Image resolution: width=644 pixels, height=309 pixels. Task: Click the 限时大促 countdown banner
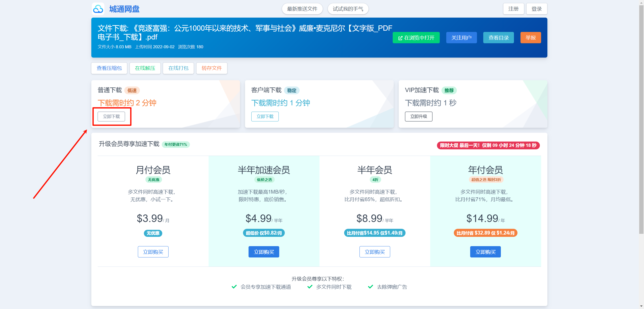[488, 145]
